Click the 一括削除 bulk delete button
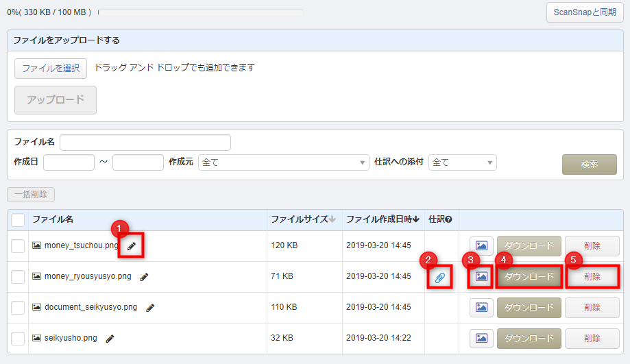The height and width of the screenshot is (364, 630). pyautogui.click(x=31, y=195)
